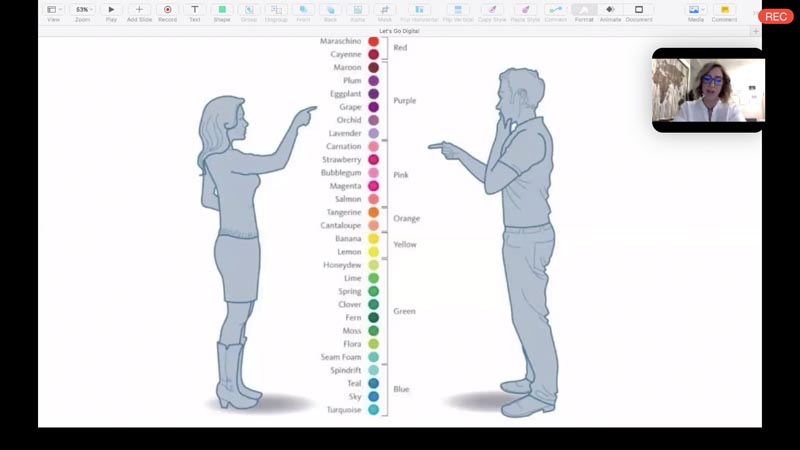This screenshot has width=800, height=450.
Task: Click the Copy Style icon
Action: tap(492, 10)
